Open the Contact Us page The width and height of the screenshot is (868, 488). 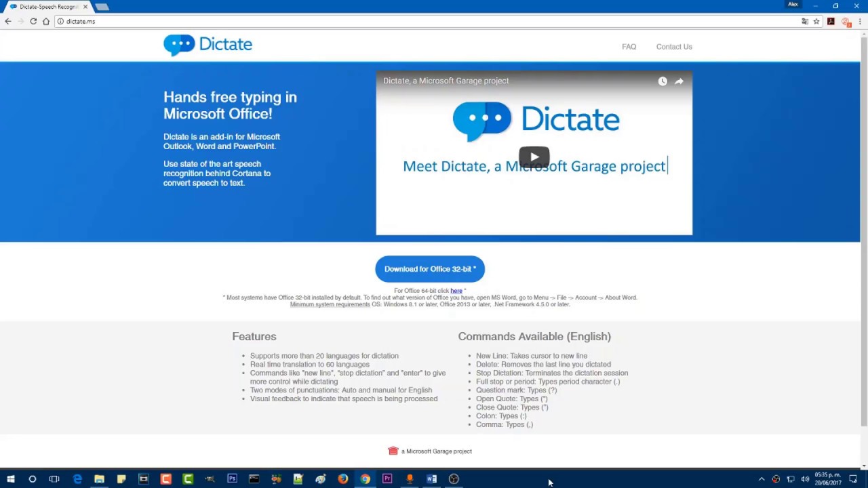674,47
